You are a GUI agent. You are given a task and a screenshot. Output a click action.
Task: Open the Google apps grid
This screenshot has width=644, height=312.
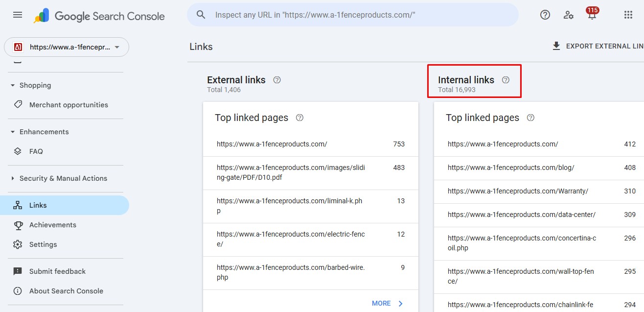[628, 15]
